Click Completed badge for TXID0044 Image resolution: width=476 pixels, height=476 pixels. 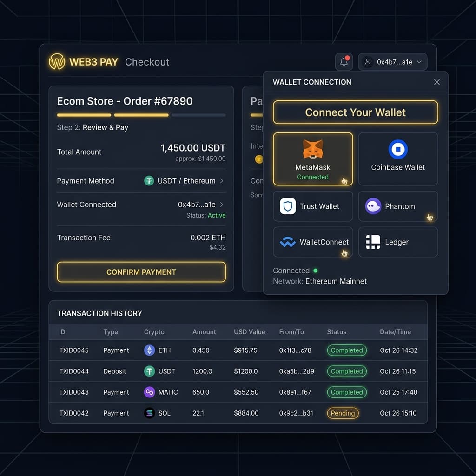point(347,371)
